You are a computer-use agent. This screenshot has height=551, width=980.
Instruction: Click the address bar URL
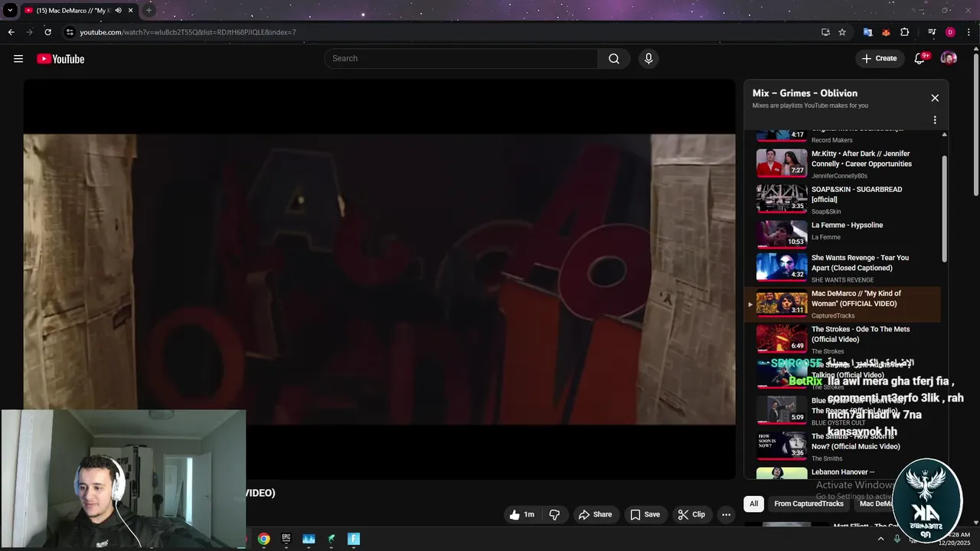click(x=188, y=32)
